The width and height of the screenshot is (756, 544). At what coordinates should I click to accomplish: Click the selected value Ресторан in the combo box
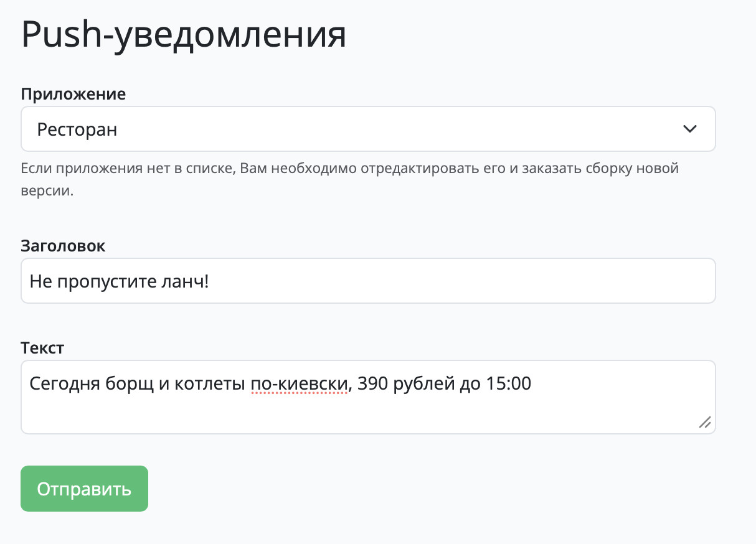77,129
